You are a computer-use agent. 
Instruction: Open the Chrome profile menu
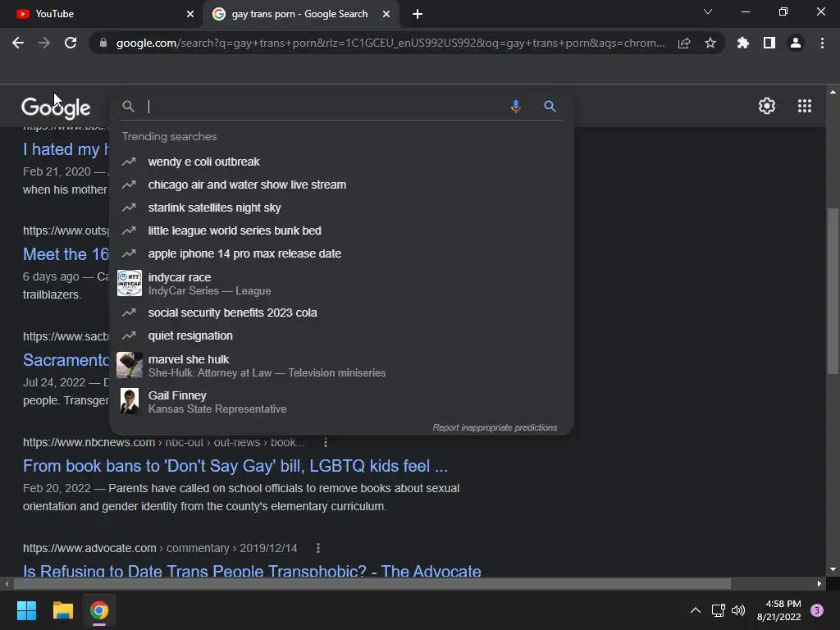(796, 43)
